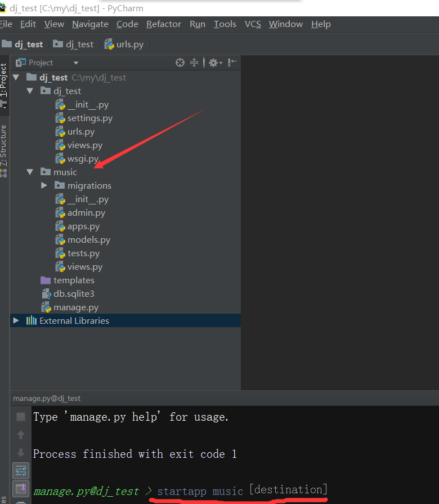
Task: Collapse the inner dj_test package folder
Action: click(30, 91)
